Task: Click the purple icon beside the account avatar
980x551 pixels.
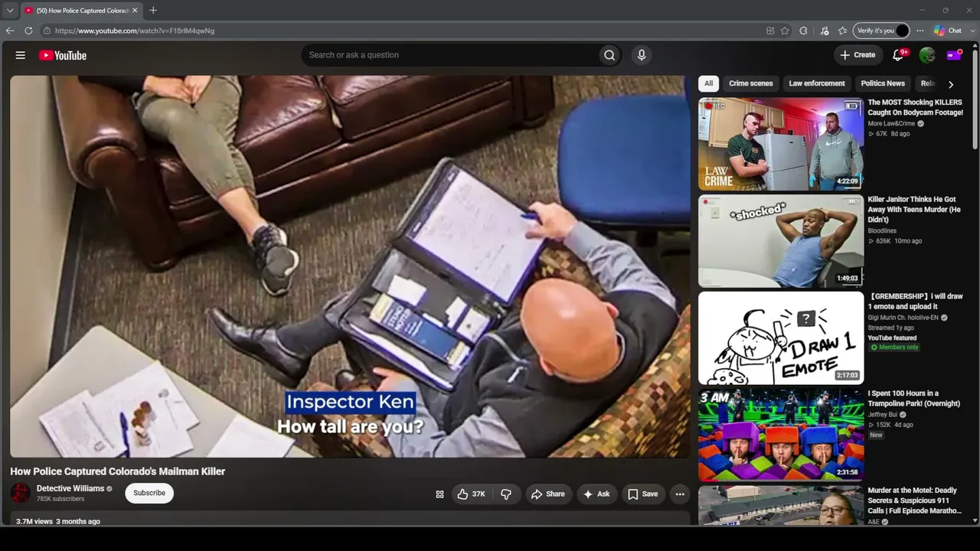Action: click(x=954, y=55)
